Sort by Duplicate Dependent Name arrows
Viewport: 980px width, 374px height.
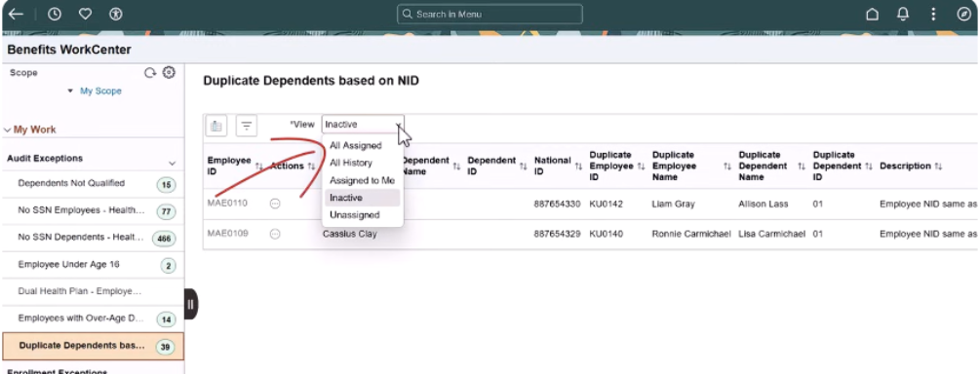(802, 167)
